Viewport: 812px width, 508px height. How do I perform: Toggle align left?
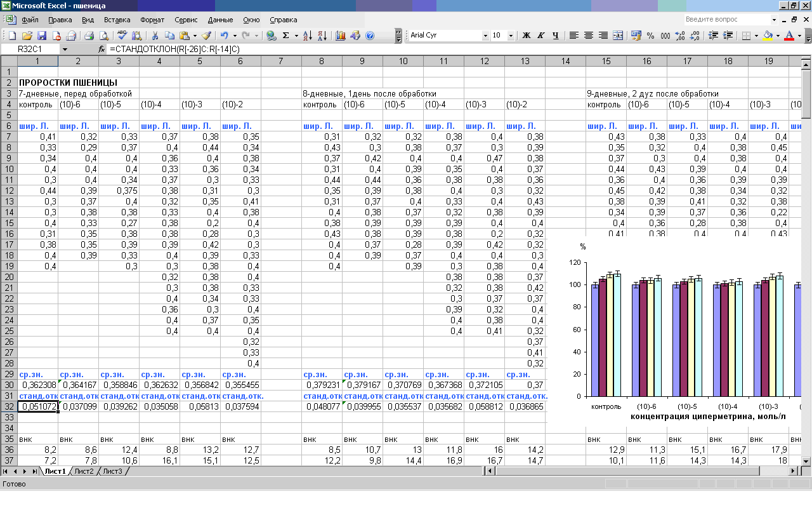pyautogui.click(x=573, y=36)
